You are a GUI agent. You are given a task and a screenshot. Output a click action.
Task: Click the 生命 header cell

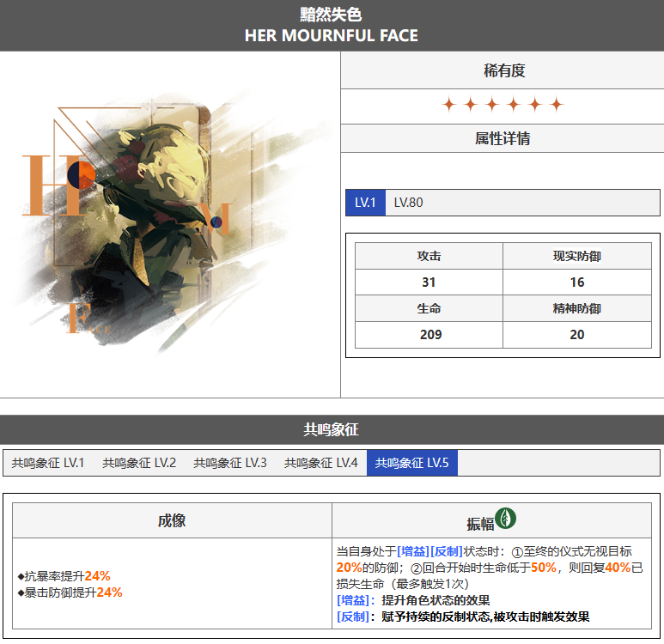(x=429, y=308)
